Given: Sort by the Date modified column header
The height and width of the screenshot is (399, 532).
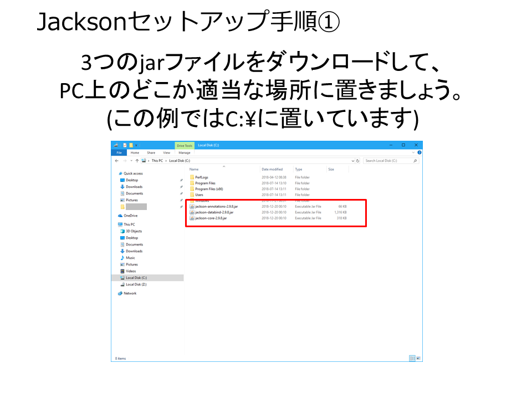Looking at the screenshot, I should click(x=272, y=170).
